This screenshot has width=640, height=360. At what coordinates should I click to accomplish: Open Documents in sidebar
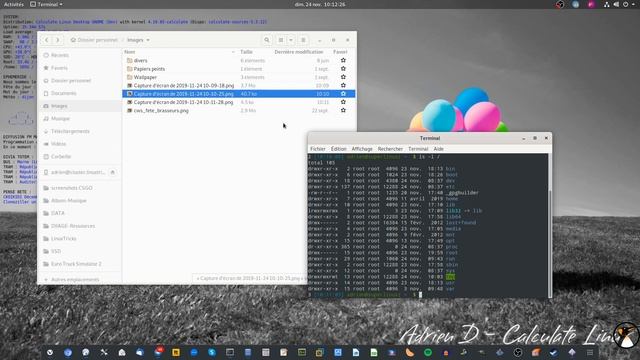click(80, 93)
